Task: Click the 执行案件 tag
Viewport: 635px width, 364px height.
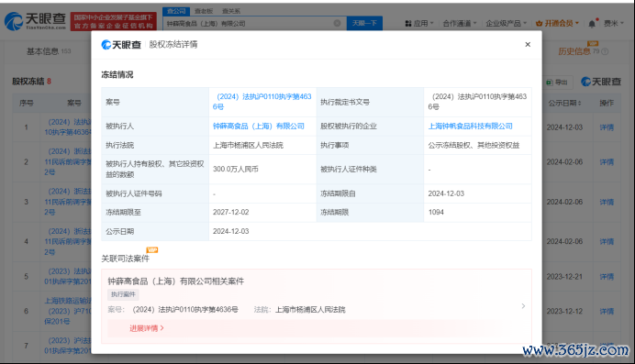Action: pos(124,294)
